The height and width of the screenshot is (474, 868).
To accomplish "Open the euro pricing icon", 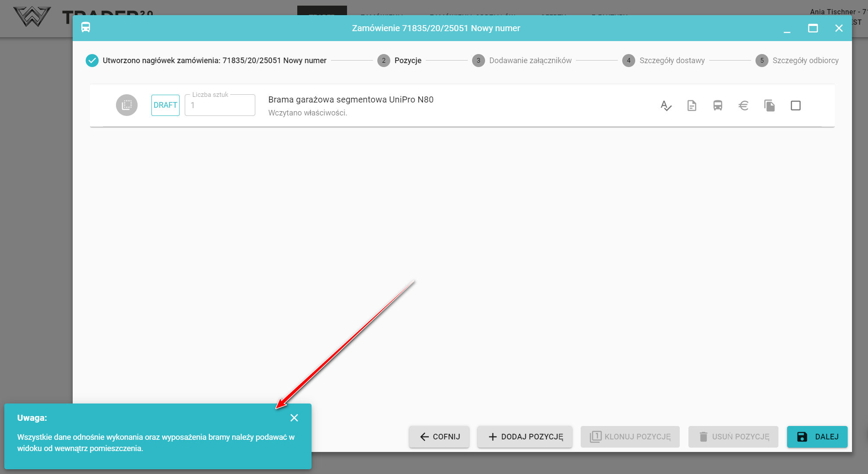I will click(x=743, y=106).
